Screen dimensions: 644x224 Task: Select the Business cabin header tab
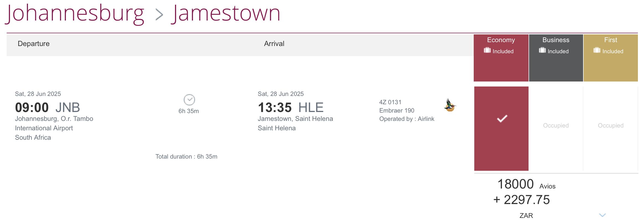(x=556, y=58)
